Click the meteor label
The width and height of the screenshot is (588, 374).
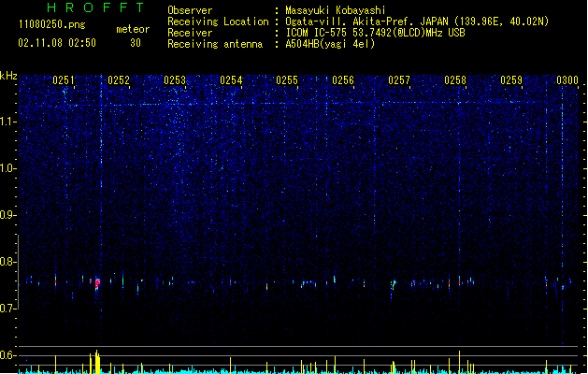click(133, 29)
